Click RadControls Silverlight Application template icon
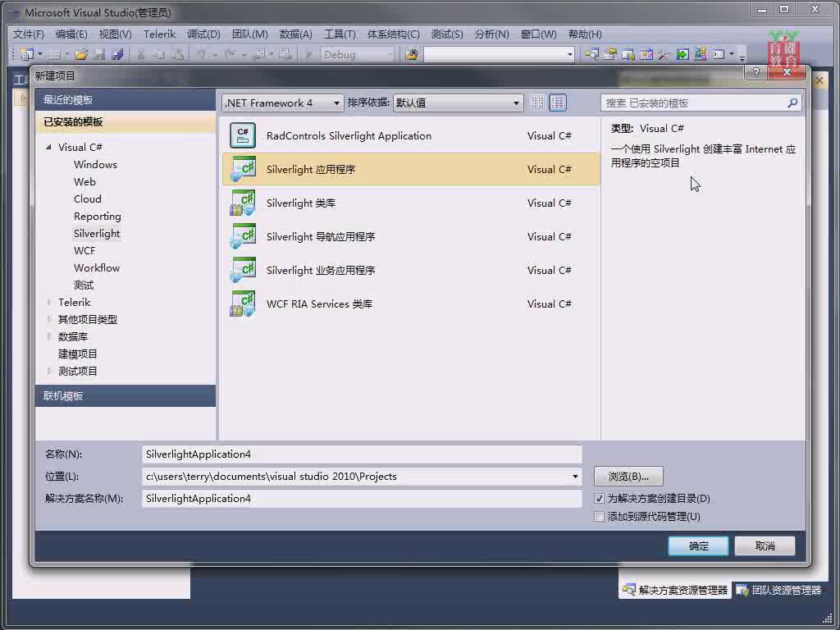 coord(243,135)
